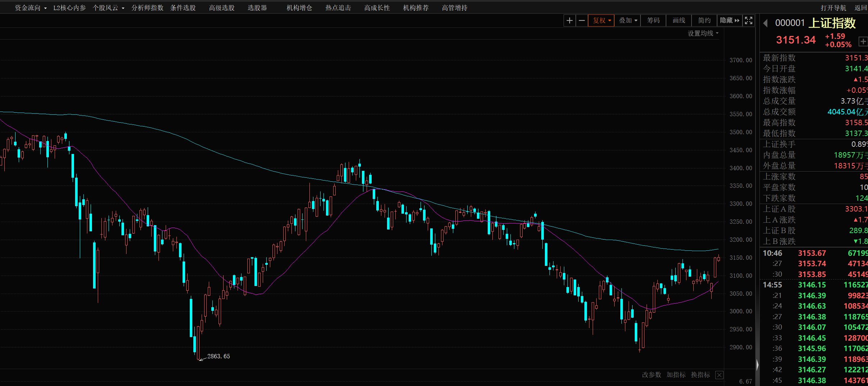Open the 选股器 stock screener menu
This screenshot has width=868, height=386.
257,8
